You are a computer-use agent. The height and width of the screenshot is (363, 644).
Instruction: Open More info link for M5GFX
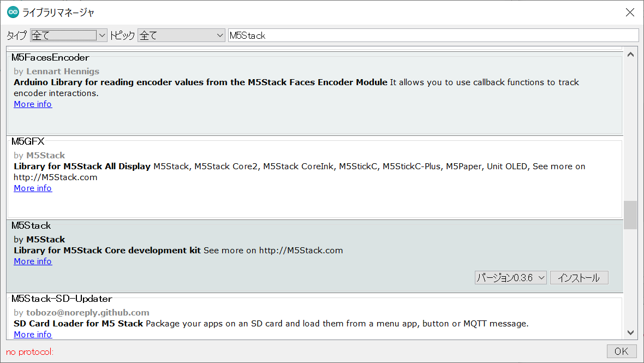pos(33,188)
